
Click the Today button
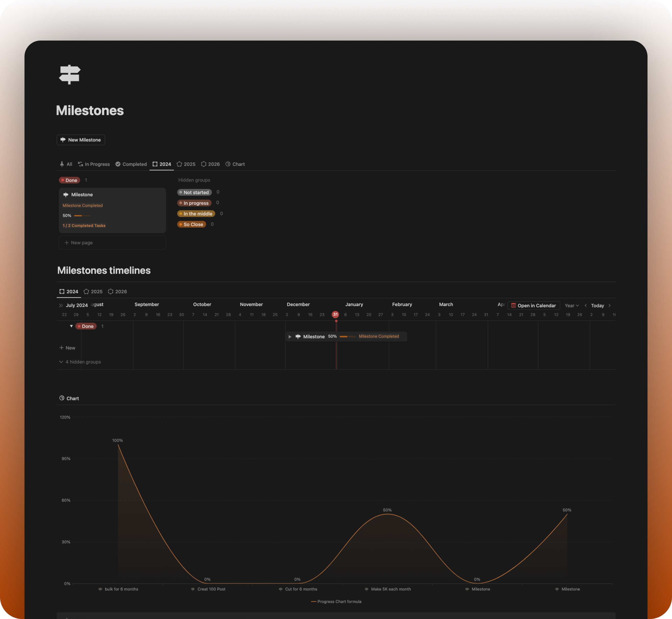click(597, 306)
